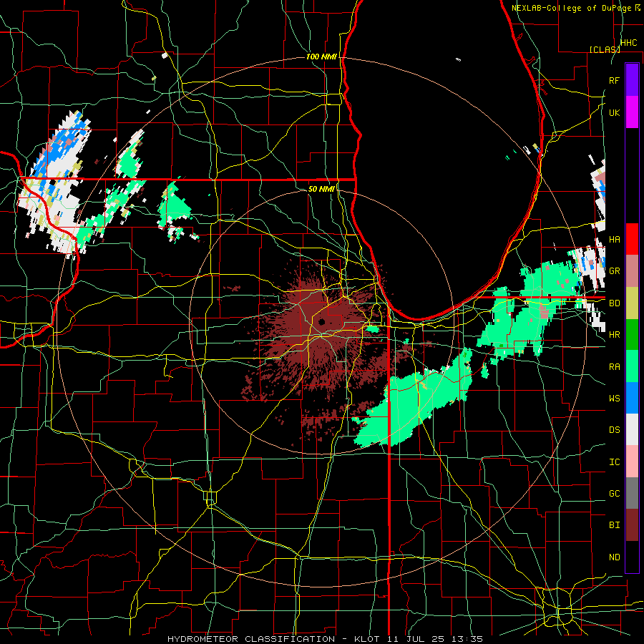Click the HA legend label
The height and width of the screenshot is (644, 644).
coord(614,240)
